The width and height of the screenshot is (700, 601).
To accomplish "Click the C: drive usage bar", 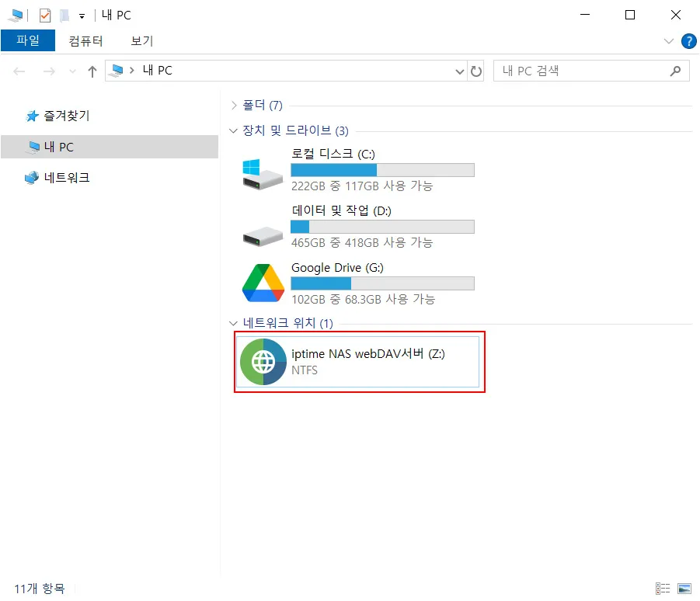I will pyautogui.click(x=382, y=170).
